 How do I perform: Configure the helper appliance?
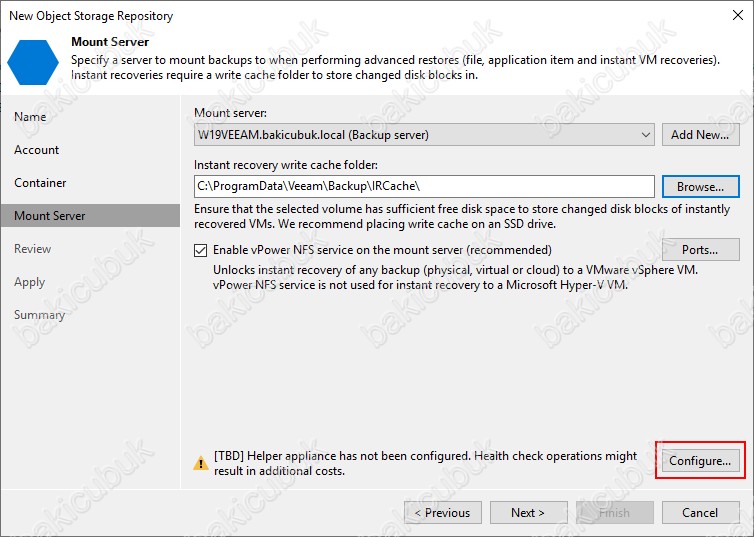click(701, 461)
